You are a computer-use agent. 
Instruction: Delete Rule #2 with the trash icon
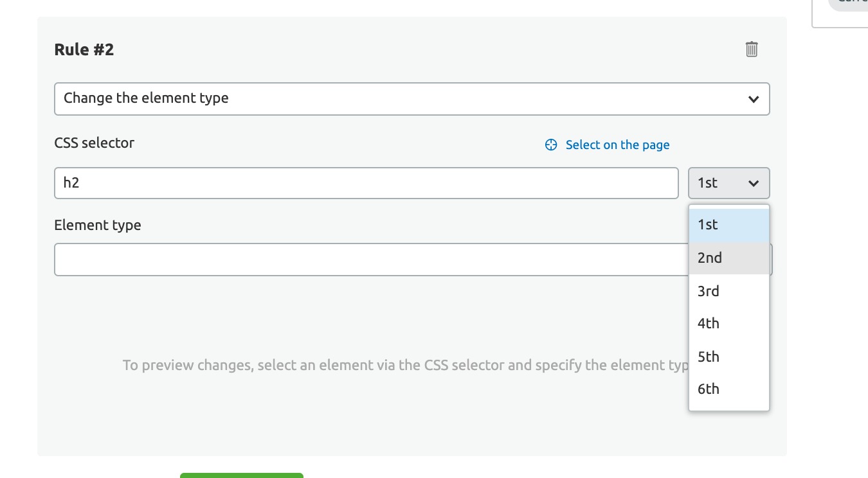752,49
